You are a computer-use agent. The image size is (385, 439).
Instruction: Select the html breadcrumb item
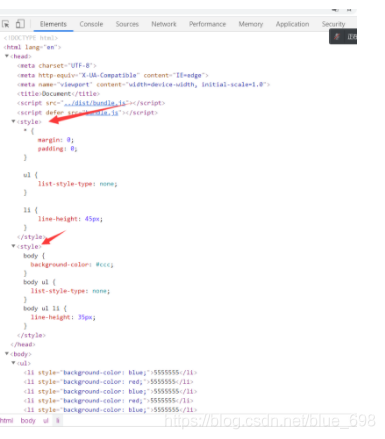click(6, 421)
